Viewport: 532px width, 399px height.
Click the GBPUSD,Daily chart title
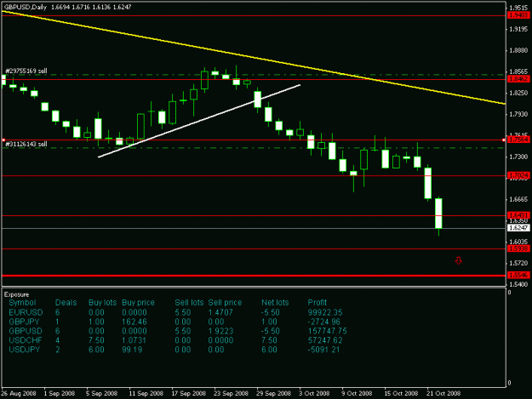[x=25, y=7]
